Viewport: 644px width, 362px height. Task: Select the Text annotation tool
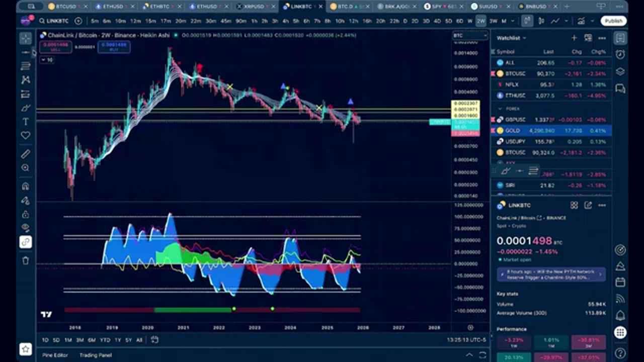tap(26, 122)
